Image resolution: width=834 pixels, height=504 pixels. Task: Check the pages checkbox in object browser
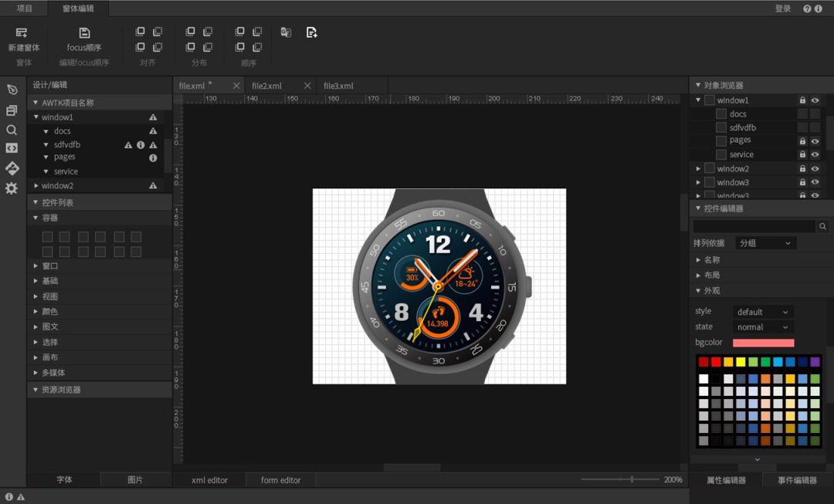click(721, 140)
